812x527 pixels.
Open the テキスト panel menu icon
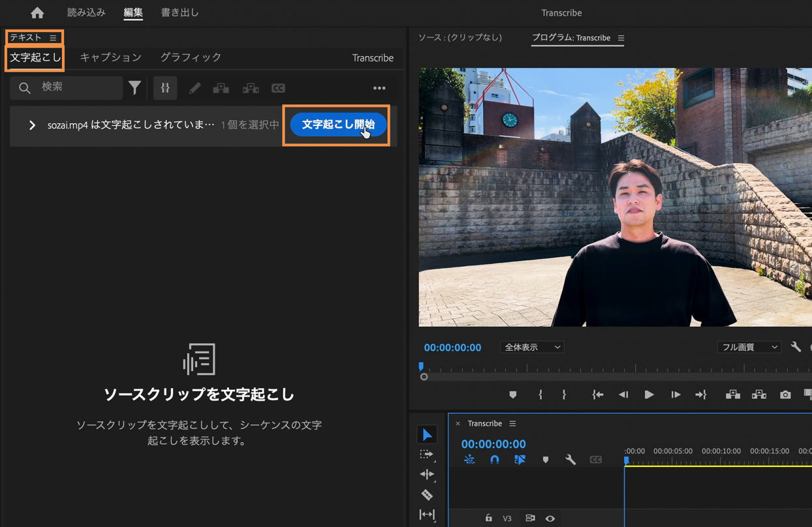coord(54,38)
